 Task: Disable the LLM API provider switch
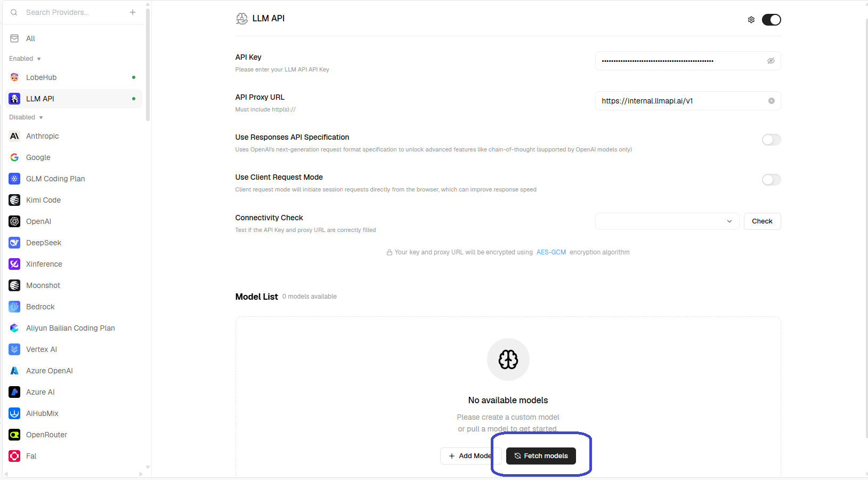click(x=771, y=20)
